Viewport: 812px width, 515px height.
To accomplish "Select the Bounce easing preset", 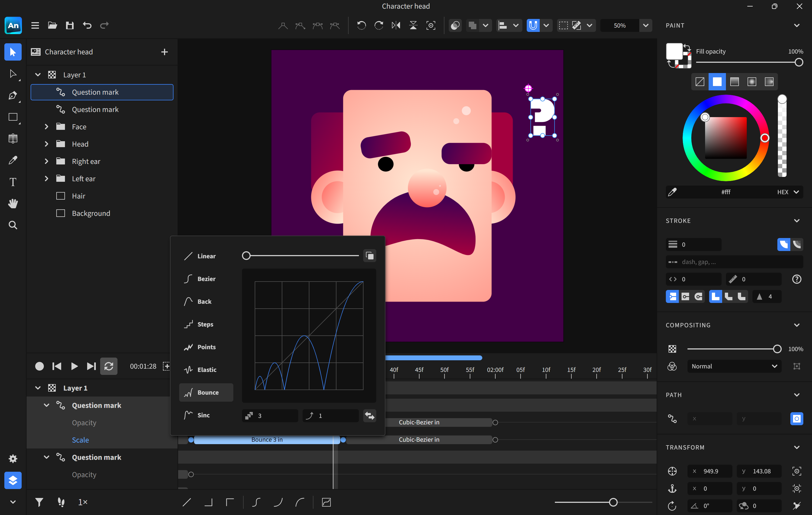I will 206,392.
